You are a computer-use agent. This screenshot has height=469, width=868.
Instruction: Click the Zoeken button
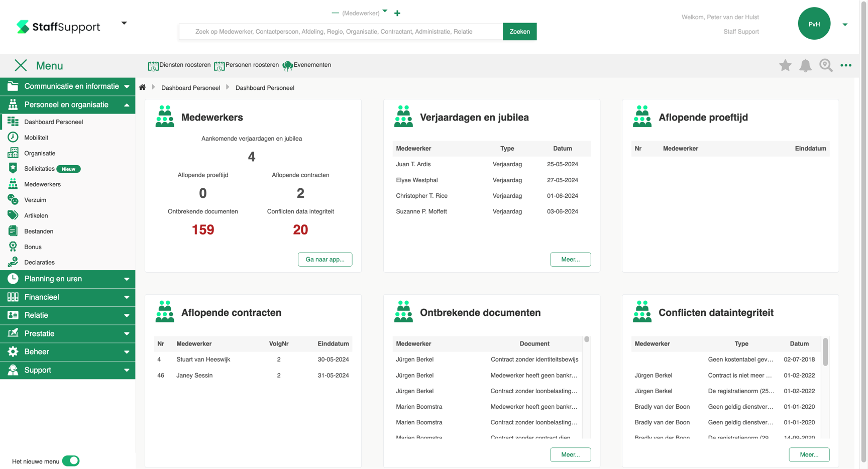[x=519, y=32]
